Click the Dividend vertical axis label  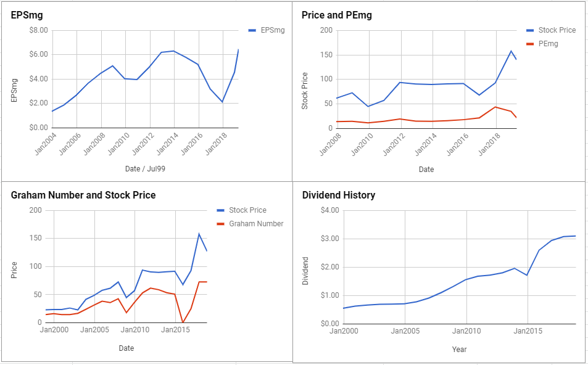click(x=305, y=271)
